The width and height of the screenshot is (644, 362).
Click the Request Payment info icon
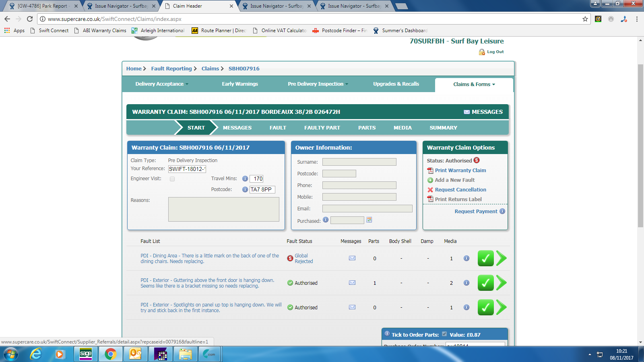point(502,211)
